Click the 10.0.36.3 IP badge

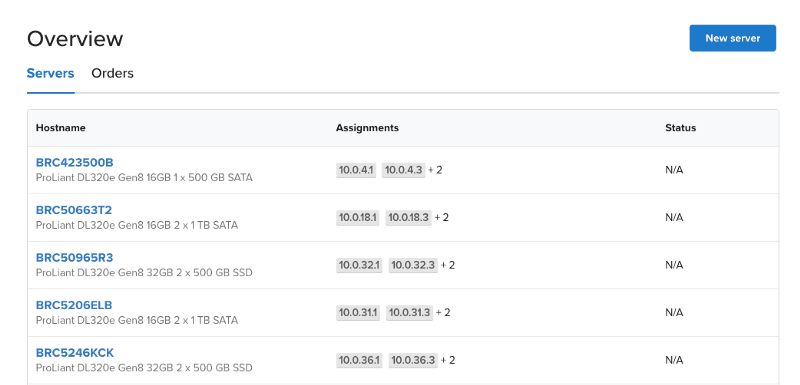tap(413, 361)
